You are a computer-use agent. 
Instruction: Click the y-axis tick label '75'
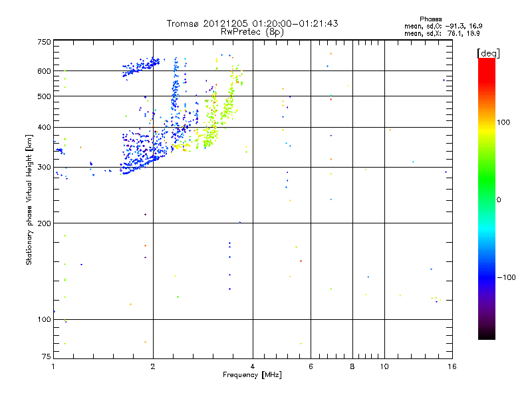[x=47, y=356]
